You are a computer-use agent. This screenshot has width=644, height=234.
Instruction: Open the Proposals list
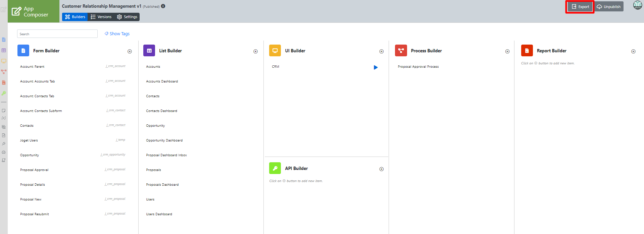click(153, 170)
